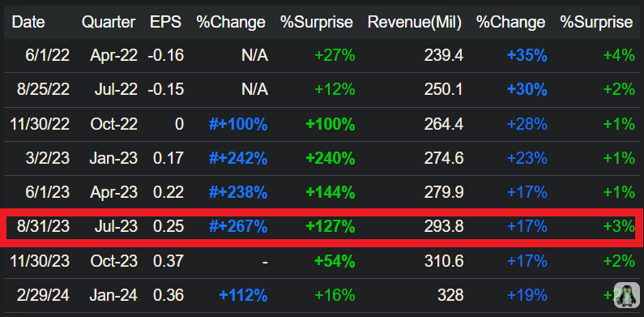The width and height of the screenshot is (644, 317).
Task: Select EPS value 0.25
Action: pos(168,226)
